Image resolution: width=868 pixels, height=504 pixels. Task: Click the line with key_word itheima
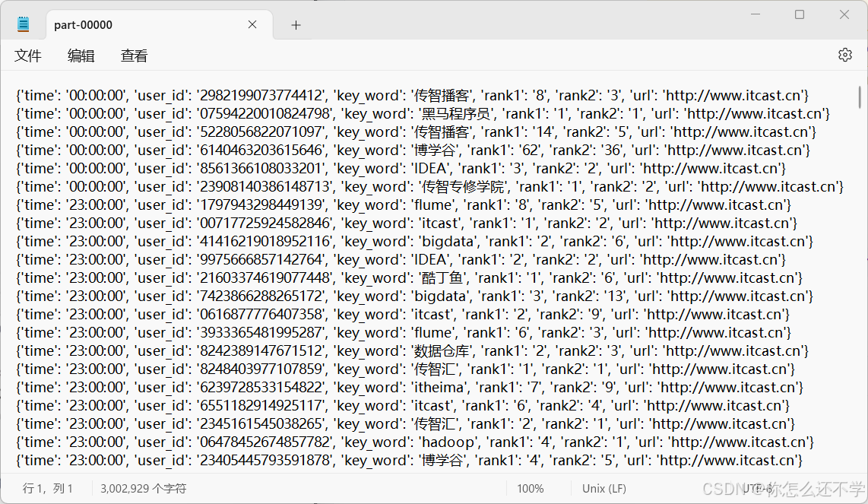[x=410, y=388]
